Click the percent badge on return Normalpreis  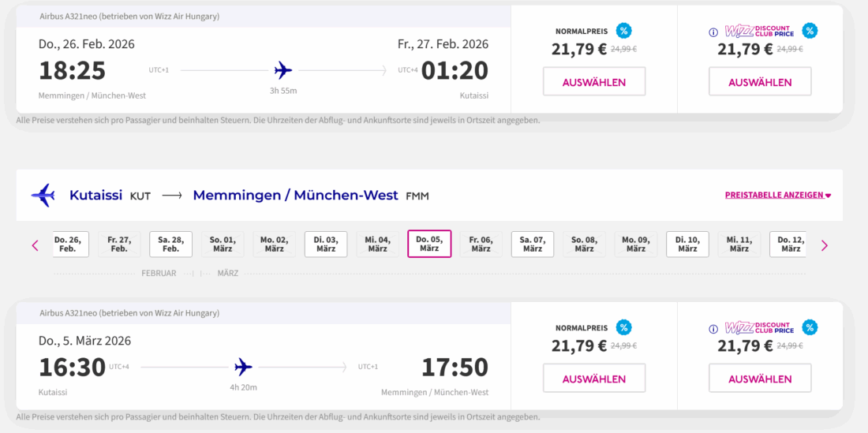624,327
